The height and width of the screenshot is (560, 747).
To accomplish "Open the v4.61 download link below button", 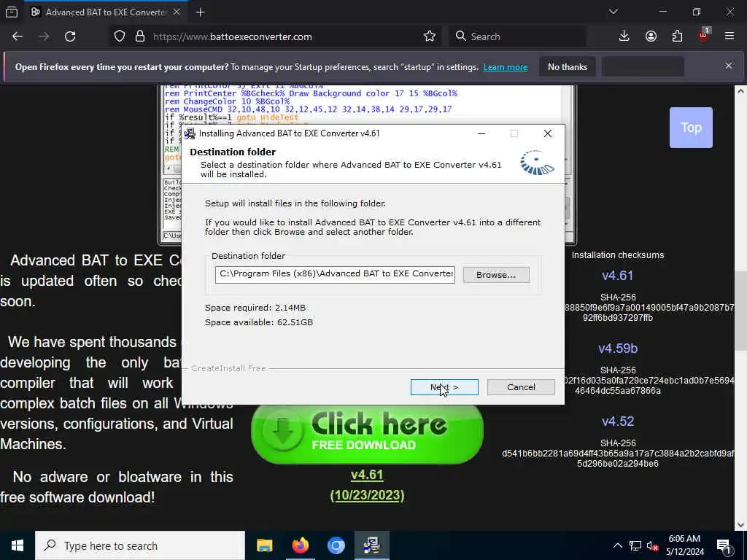I will (367, 475).
